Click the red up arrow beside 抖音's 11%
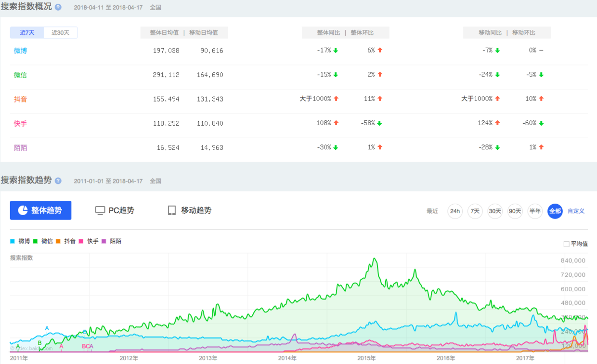Viewport: 597px width, 364px height. (x=380, y=99)
